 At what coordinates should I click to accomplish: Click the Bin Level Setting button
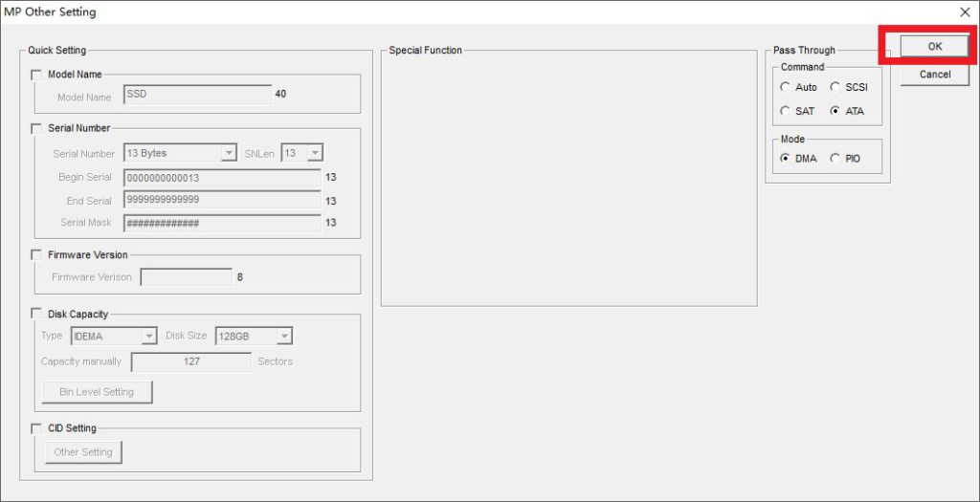coord(97,392)
